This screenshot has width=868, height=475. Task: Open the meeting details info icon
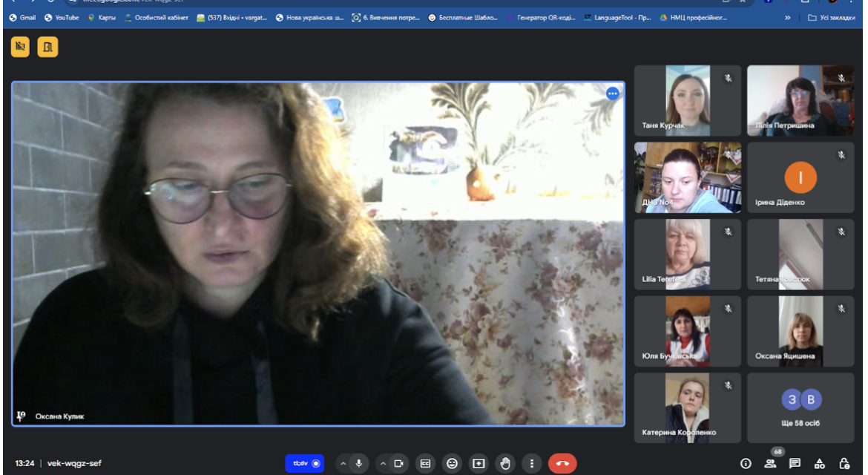coord(746,463)
